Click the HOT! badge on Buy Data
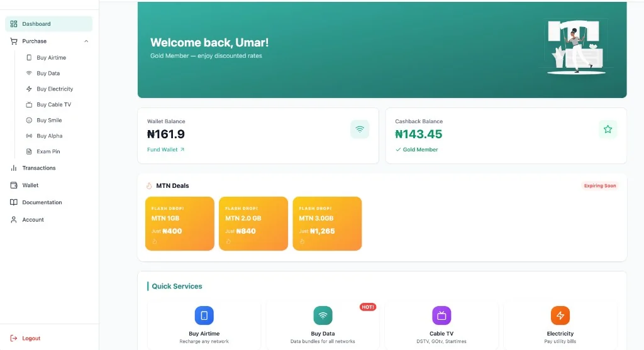The width and height of the screenshot is (644, 350). pos(367,307)
